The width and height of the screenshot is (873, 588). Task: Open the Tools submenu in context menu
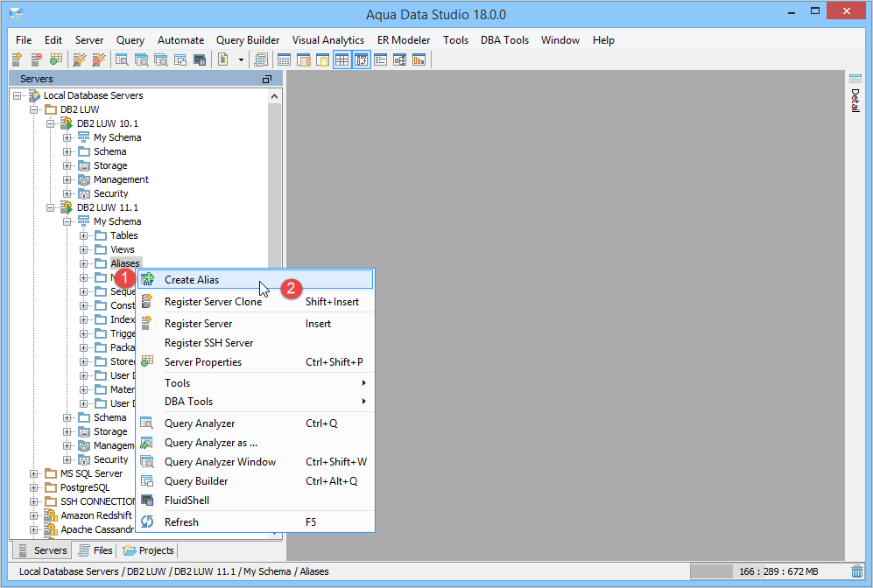coord(256,382)
